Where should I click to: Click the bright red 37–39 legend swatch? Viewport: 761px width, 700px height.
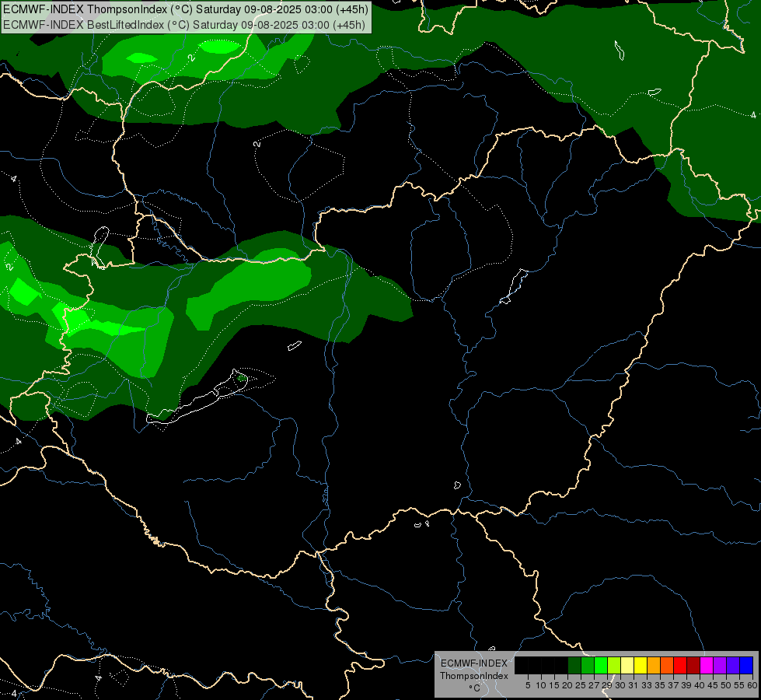[680, 665]
